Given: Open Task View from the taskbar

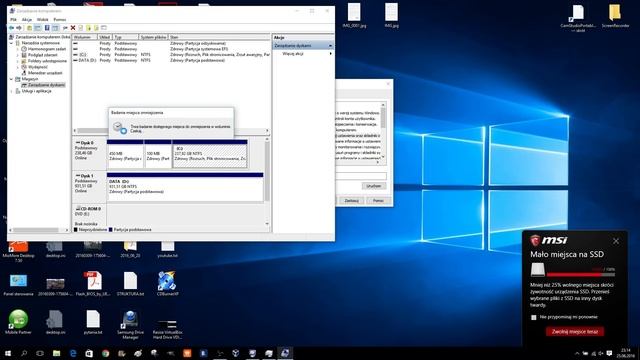Looking at the screenshot, I should click(40, 353).
